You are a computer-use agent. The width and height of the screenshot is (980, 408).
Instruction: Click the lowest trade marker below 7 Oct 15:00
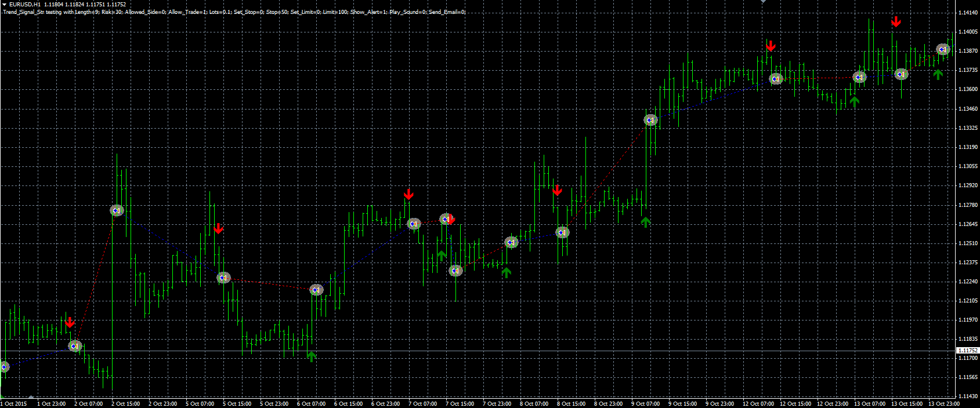tap(456, 270)
